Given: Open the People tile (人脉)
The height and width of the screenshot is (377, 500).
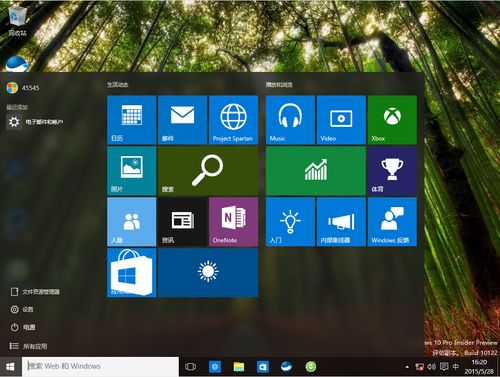Looking at the screenshot, I should coord(132,222).
